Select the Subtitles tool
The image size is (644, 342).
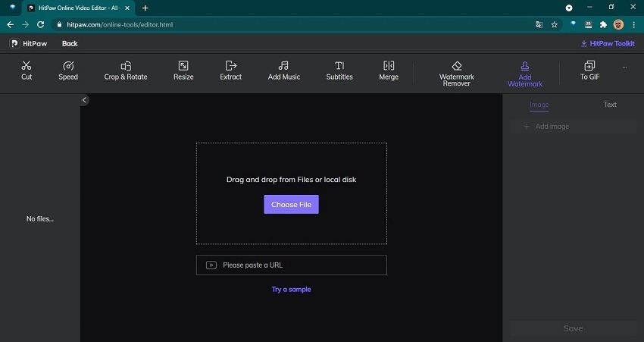339,71
